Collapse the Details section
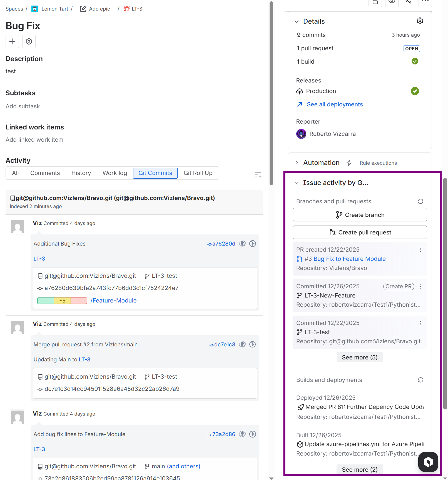Screen dimensions: 448x480 [x=297, y=21]
